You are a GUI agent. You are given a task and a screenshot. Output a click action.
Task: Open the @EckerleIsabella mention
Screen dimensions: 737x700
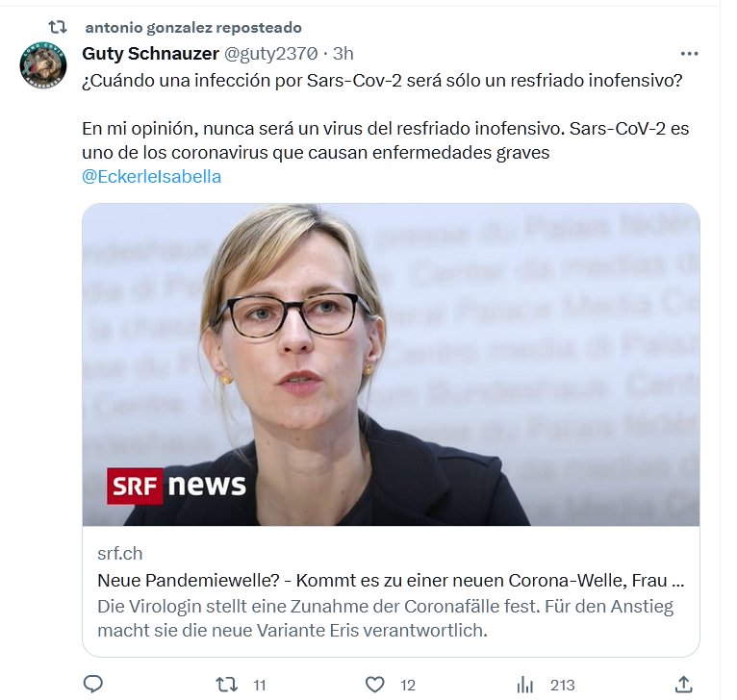point(152,177)
